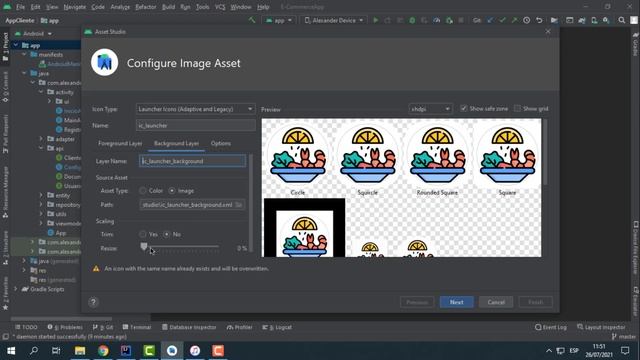Viewport: 640px width, 360px height.
Task: Open the Layout Inspector
Action: point(601,327)
